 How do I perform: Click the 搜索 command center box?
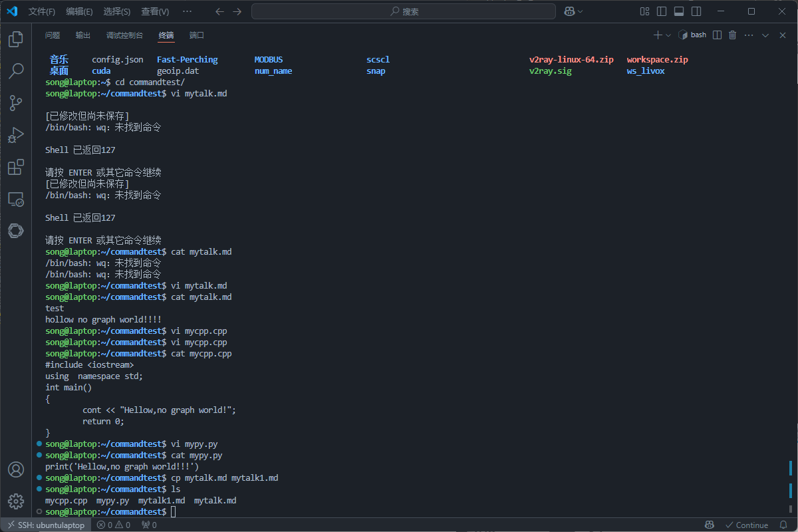click(x=404, y=11)
